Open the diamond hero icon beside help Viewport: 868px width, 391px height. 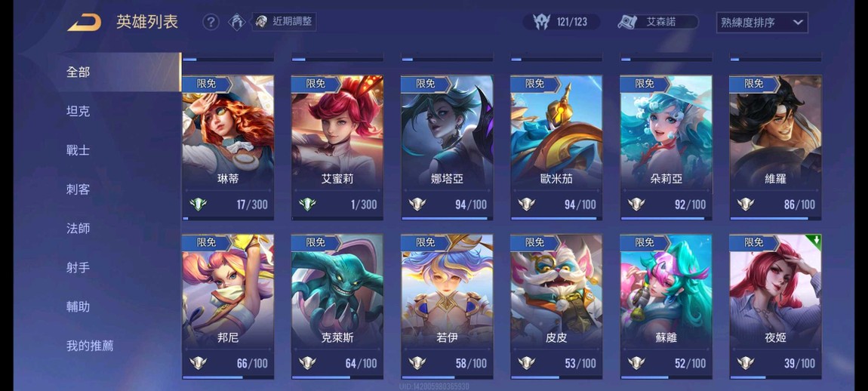click(238, 22)
